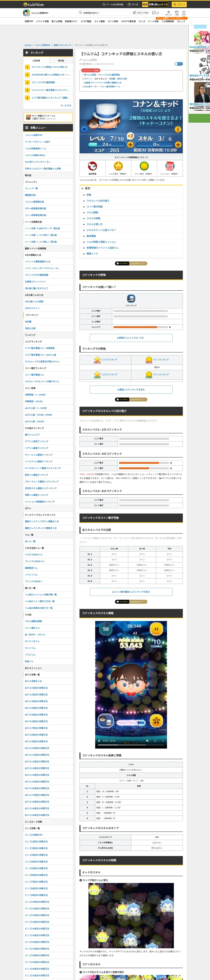The image size is (210, 980).
Task: Click the search magnifier icon
Action: click(81, 13)
